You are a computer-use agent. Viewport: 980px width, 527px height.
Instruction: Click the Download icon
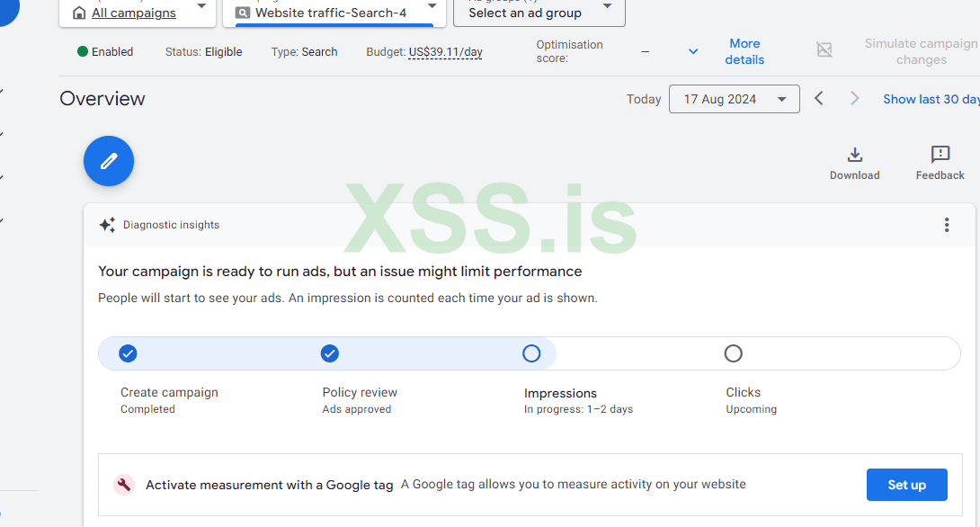coord(854,155)
